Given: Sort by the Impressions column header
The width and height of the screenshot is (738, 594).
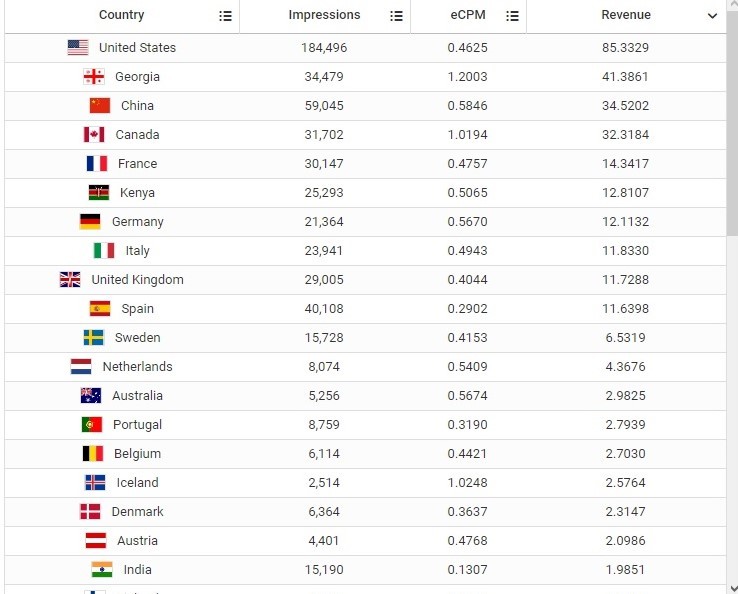Looking at the screenshot, I should point(324,15).
